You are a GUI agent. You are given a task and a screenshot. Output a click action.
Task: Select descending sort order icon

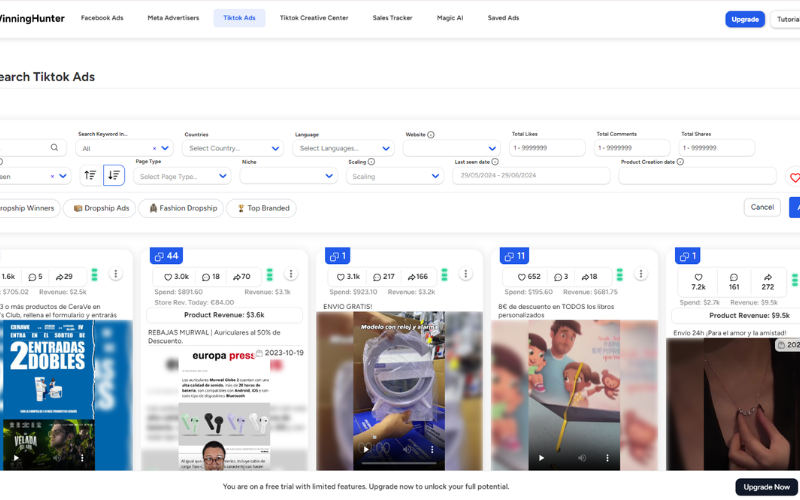click(x=114, y=176)
